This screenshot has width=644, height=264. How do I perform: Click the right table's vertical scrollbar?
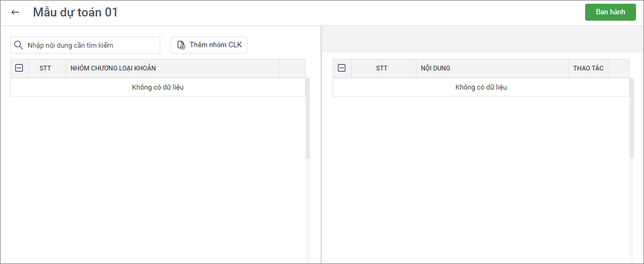pos(631,118)
